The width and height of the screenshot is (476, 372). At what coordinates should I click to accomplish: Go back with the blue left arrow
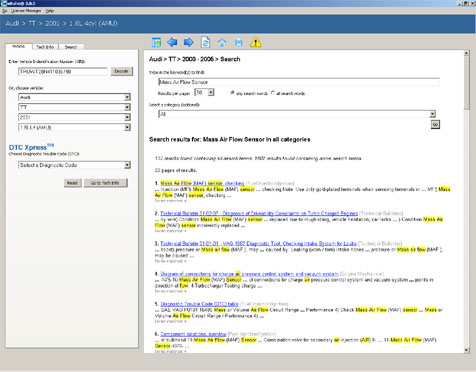tap(172, 42)
